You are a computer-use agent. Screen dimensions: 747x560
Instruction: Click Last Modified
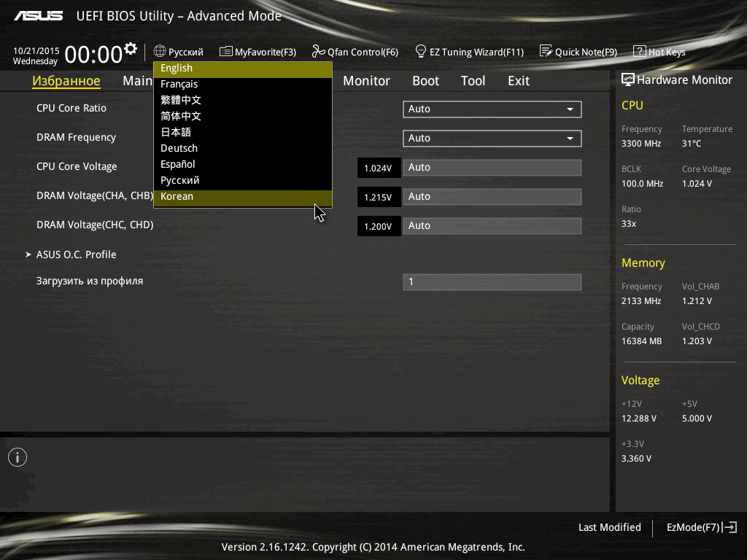(609, 527)
